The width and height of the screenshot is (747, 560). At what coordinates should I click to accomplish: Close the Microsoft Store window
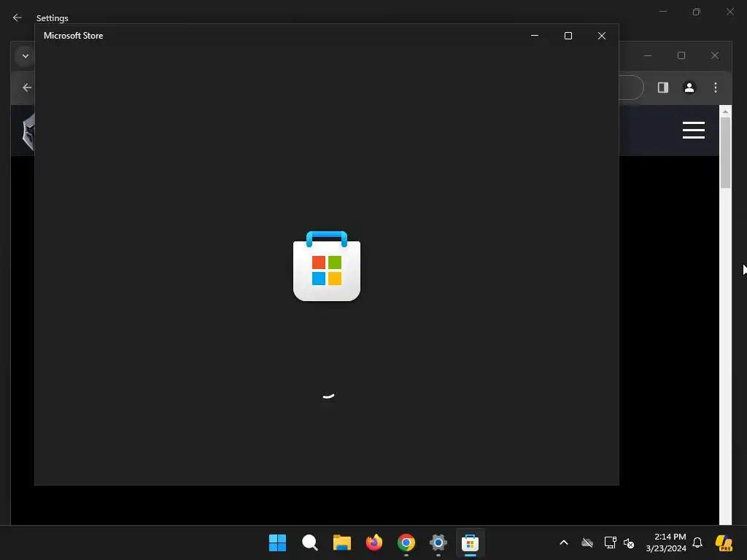(x=602, y=36)
